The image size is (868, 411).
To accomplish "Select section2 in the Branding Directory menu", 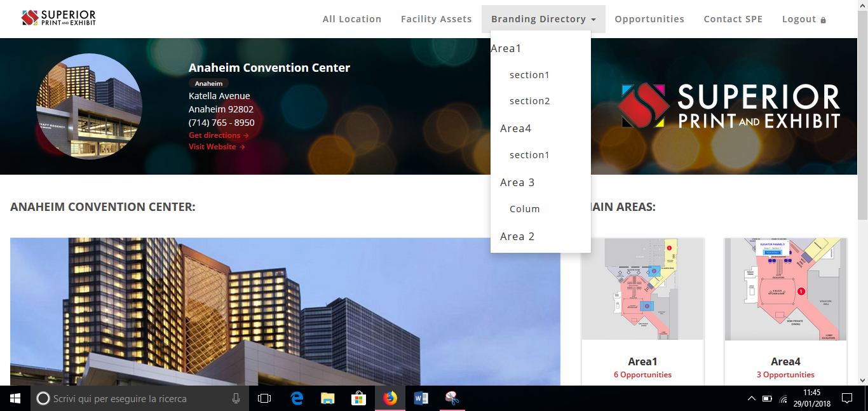I will (529, 101).
